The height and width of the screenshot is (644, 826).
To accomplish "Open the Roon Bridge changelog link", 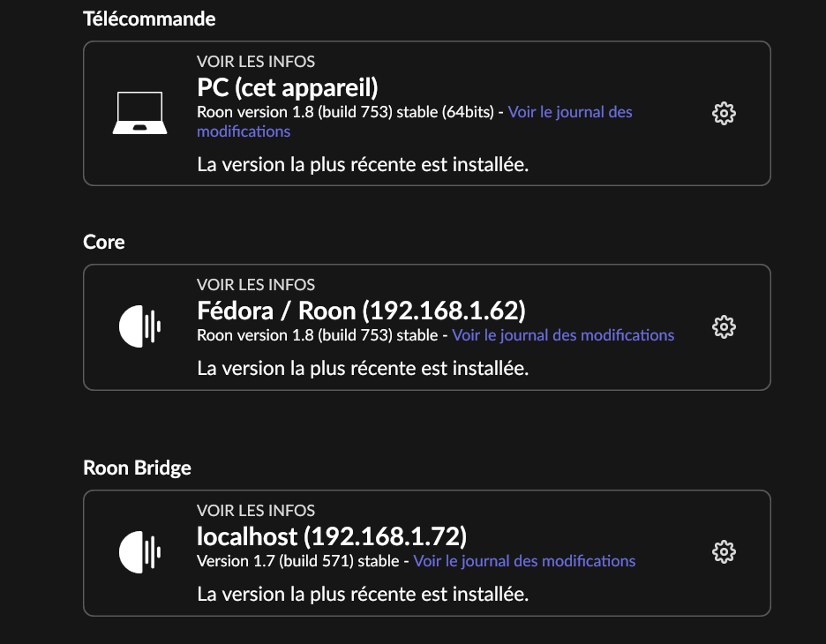I will click(524, 561).
